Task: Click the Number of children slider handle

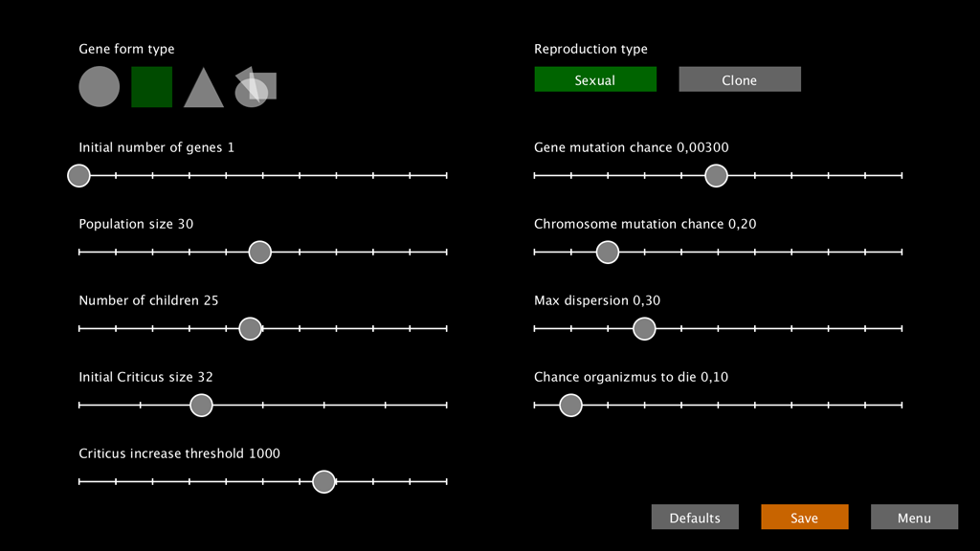Action: 250,329
